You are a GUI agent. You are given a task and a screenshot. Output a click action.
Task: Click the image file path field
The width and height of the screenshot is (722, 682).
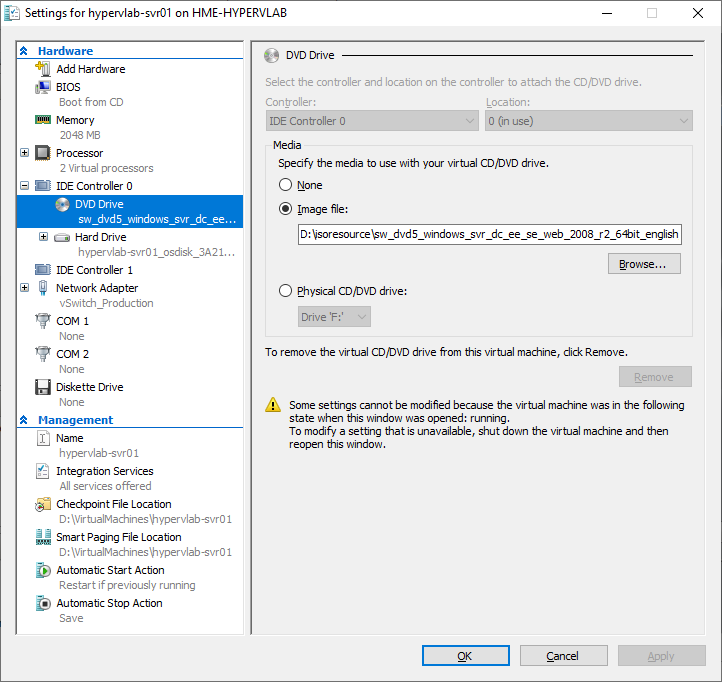click(489, 234)
